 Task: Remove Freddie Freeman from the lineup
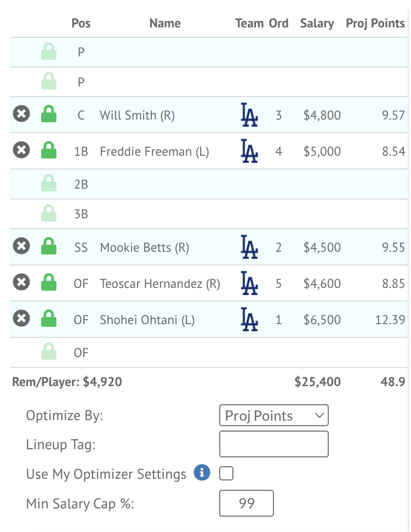point(21,150)
